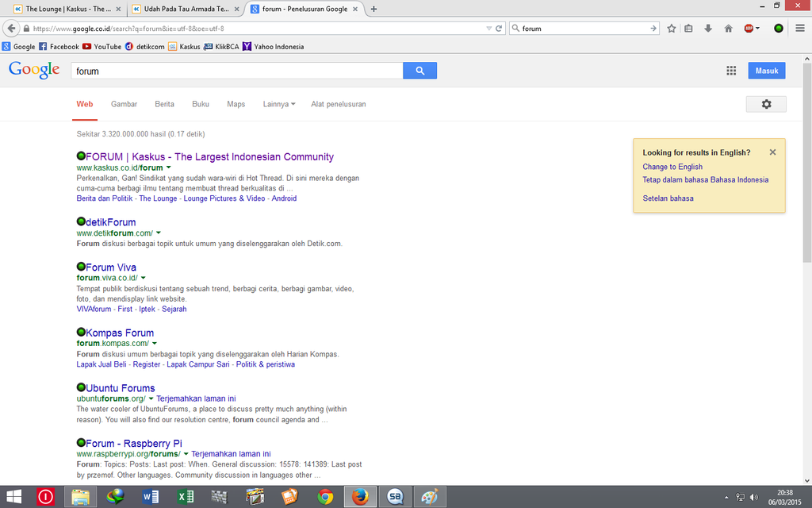812x508 pixels.
Task: Expand arrow next to raspberrypi.org/forums
Action: 186,454
